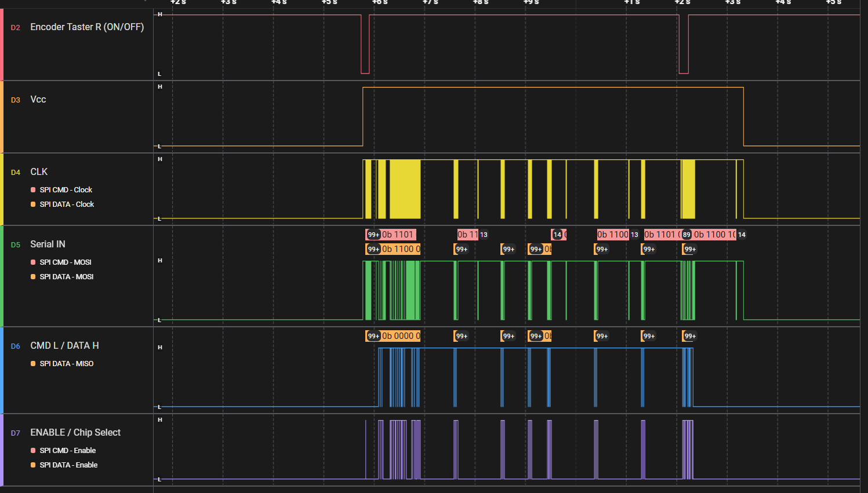The width and height of the screenshot is (868, 493).
Task: Click the orange dot beside SPI DATA - MISO
Action: pos(33,364)
